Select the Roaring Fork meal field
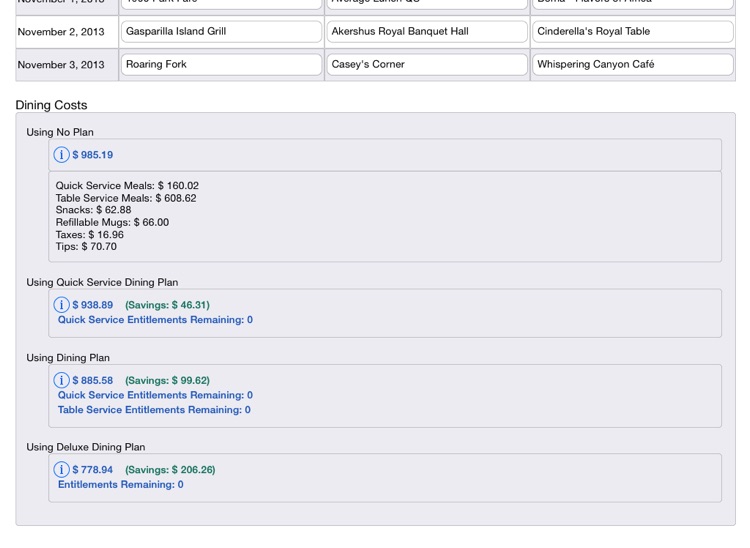 point(221,65)
